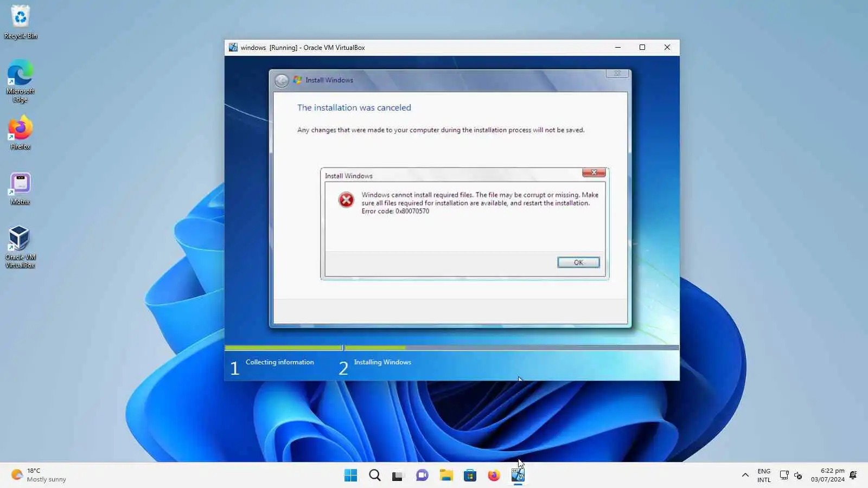Open the muted volume tray icon
The image size is (868, 488).
tap(798, 475)
